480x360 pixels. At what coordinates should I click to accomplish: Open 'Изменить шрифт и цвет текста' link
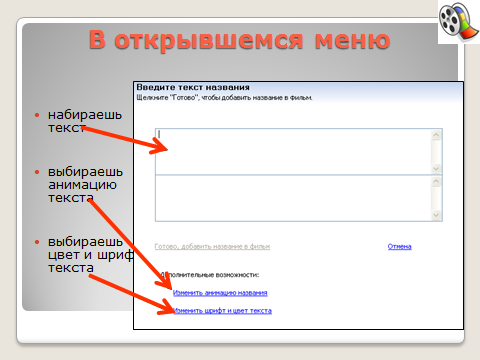pyautogui.click(x=223, y=311)
